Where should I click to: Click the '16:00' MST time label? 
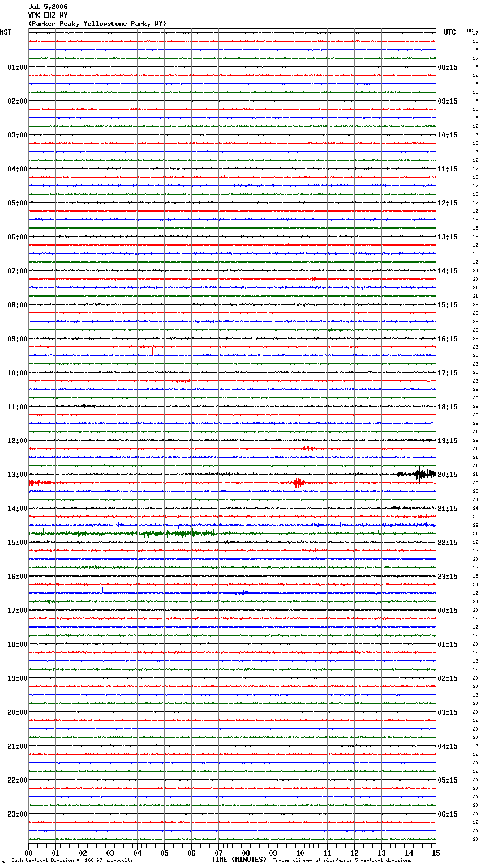tap(18, 577)
